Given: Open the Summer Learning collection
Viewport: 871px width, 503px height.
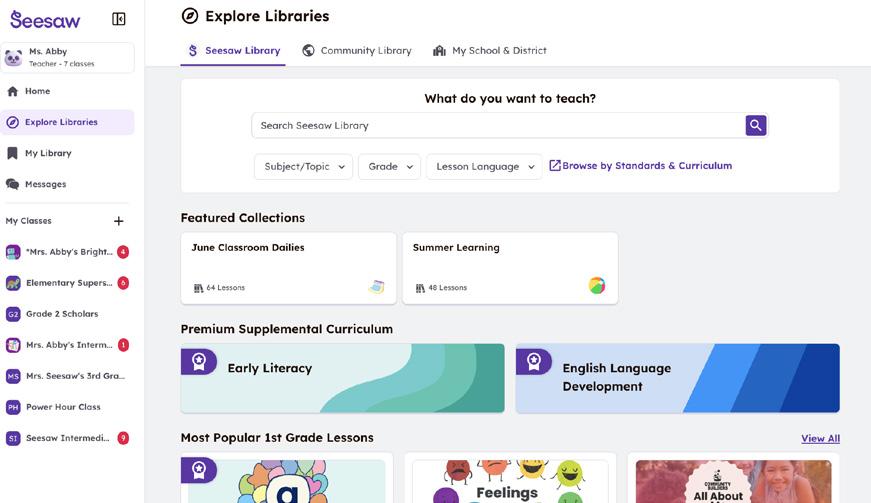Looking at the screenshot, I should 510,268.
